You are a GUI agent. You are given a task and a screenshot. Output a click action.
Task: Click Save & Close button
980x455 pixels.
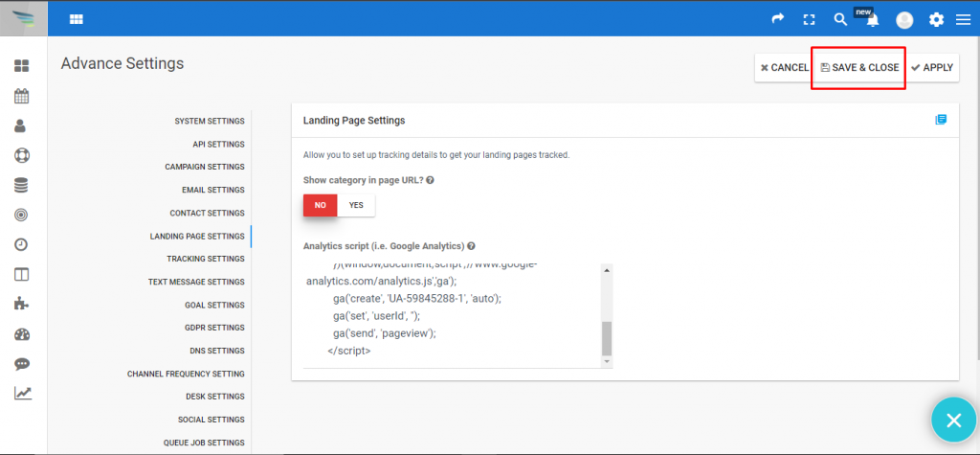859,68
